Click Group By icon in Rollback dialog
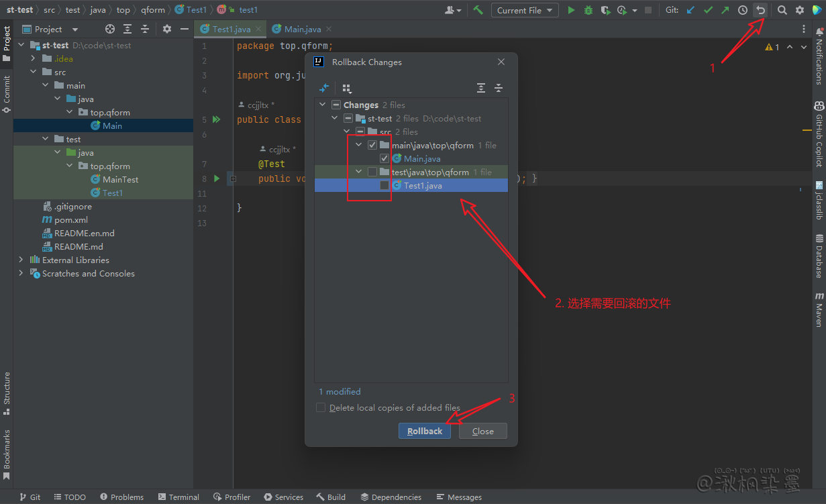The width and height of the screenshot is (826, 504). coord(347,88)
